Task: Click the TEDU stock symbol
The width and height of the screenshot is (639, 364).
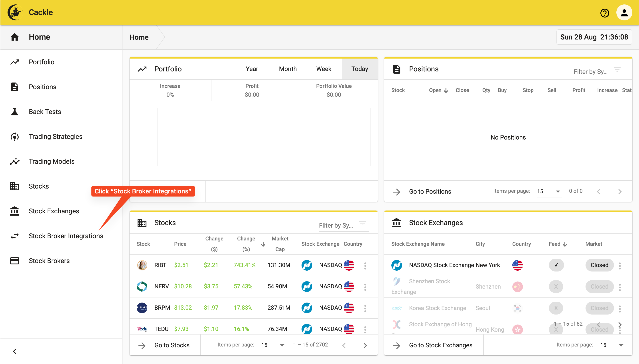Action: [161, 329]
